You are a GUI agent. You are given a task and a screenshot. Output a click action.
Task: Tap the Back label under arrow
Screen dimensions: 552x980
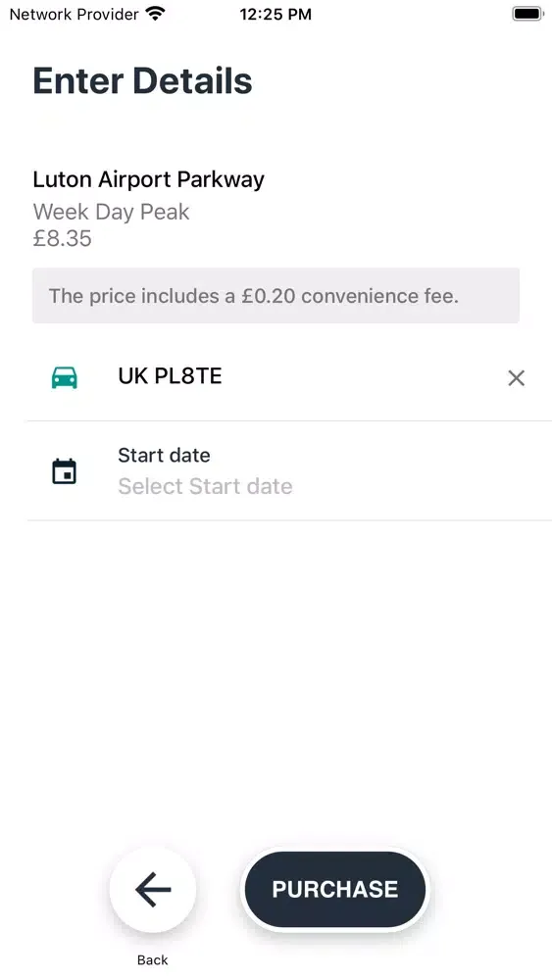pos(153,960)
